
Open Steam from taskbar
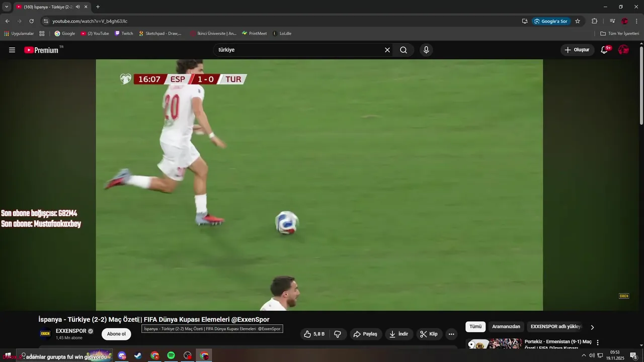[138, 355]
